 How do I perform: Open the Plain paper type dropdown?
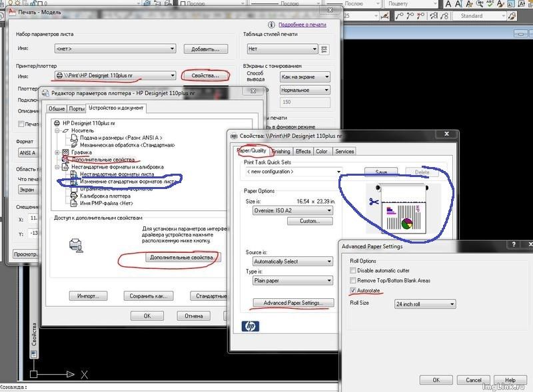tap(292, 281)
